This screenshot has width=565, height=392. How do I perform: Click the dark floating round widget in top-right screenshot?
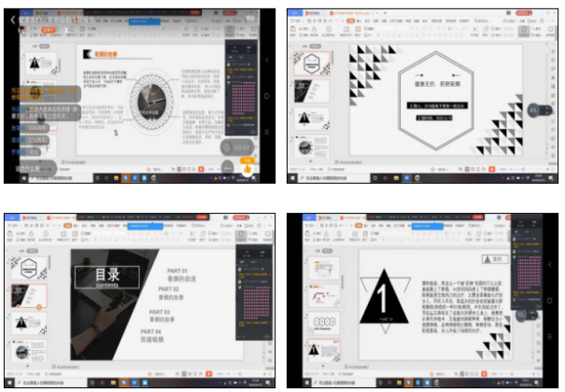click(535, 110)
